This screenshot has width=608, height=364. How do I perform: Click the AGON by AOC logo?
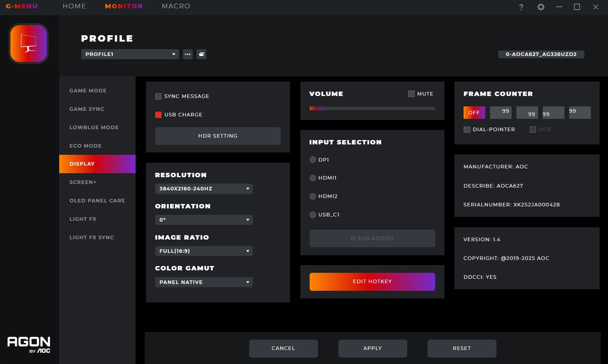29,344
